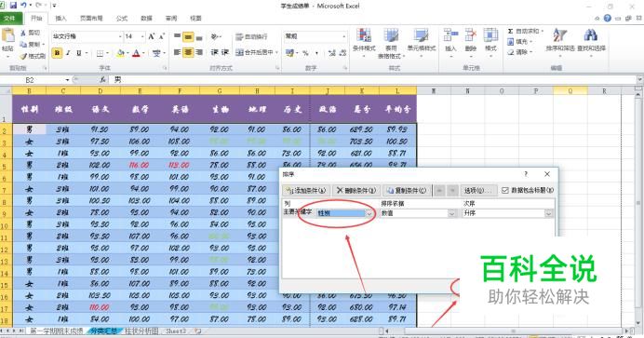Image resolution: width=644 pixels, height=338 pixels.
Task: Click Delete Condition (删除条件) button
Action: click(x=356, y=190)
